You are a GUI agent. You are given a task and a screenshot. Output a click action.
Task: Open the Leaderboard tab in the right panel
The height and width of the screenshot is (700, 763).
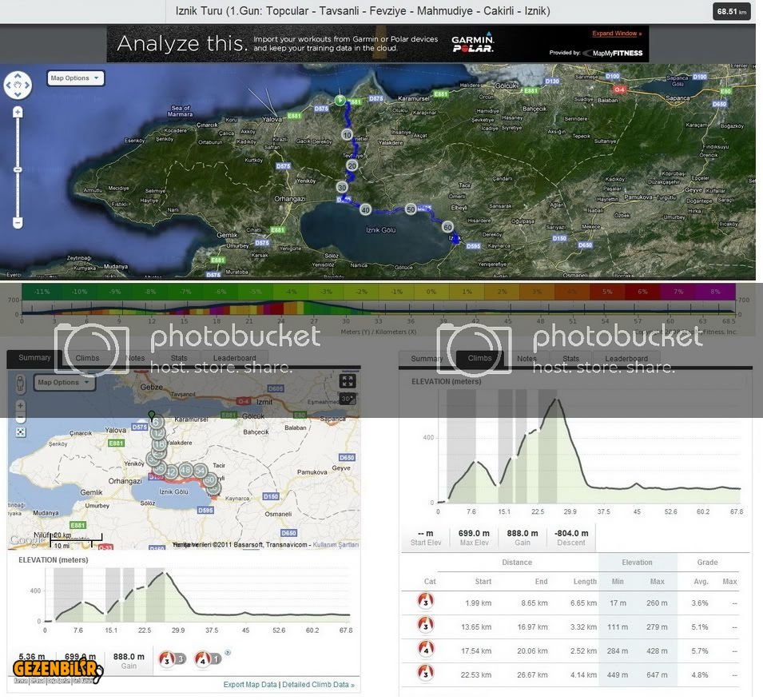pyautogui.click(x=626, y=359)
